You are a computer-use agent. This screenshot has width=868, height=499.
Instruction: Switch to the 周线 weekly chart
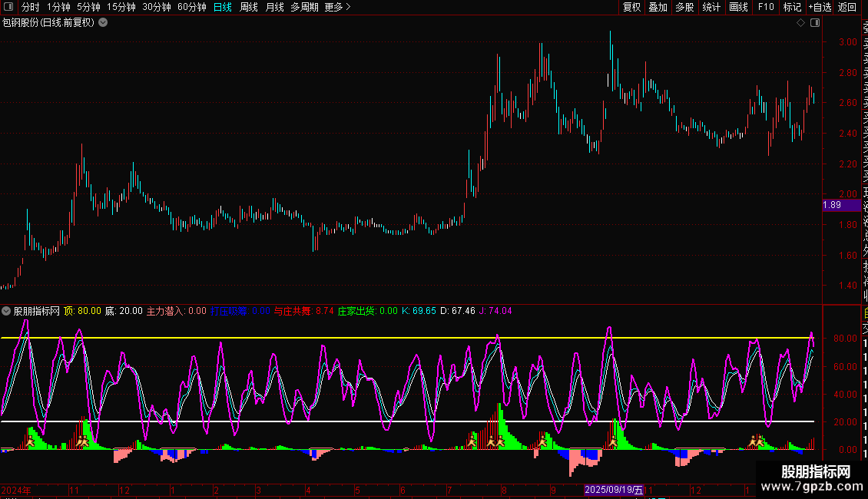click(249, 7)
